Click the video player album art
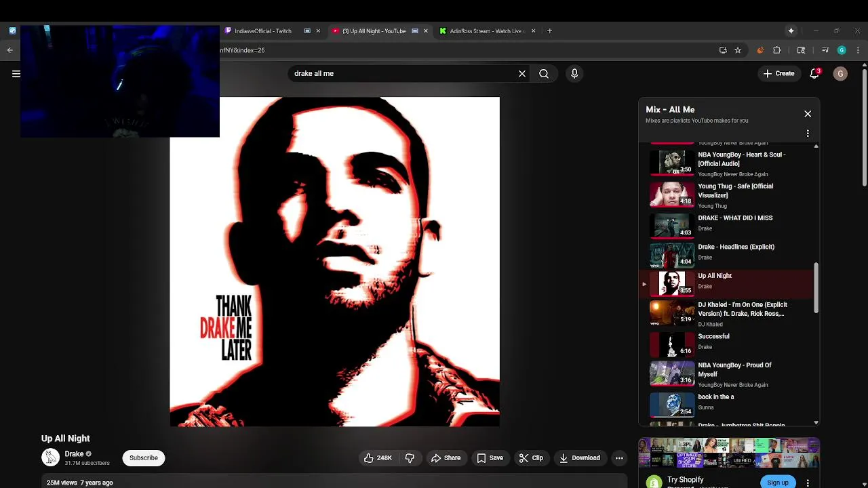Screen dimensions: 868x488 [x=334, y=262]
